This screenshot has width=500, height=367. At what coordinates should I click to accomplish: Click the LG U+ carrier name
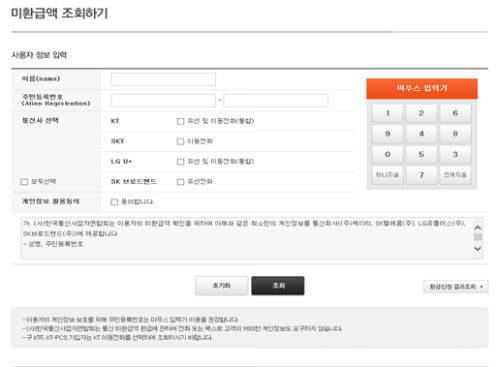(x=121, y=162)
